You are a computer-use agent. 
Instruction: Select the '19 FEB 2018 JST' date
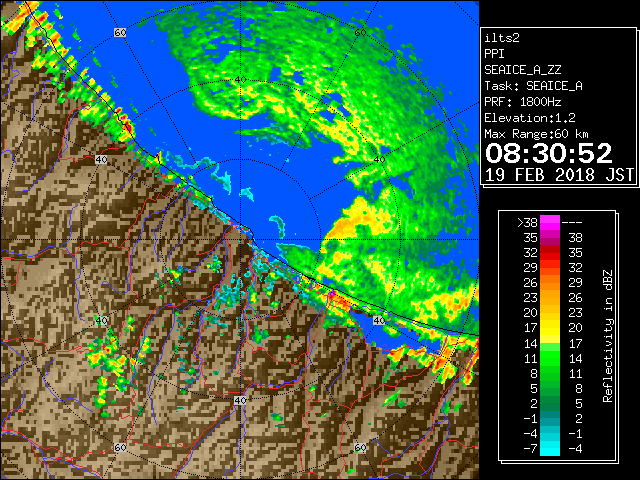coord(559,175)
